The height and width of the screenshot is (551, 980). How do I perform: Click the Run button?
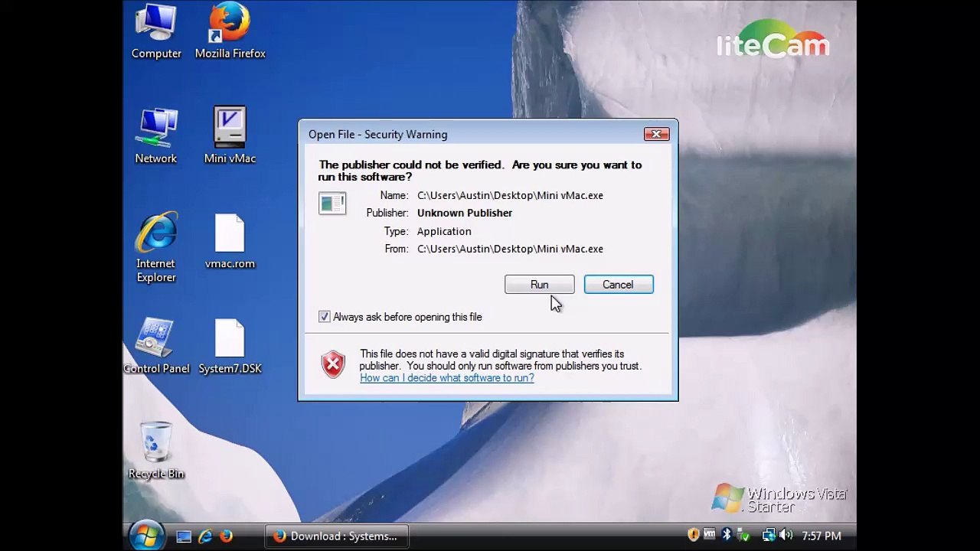tap(540, 285)
